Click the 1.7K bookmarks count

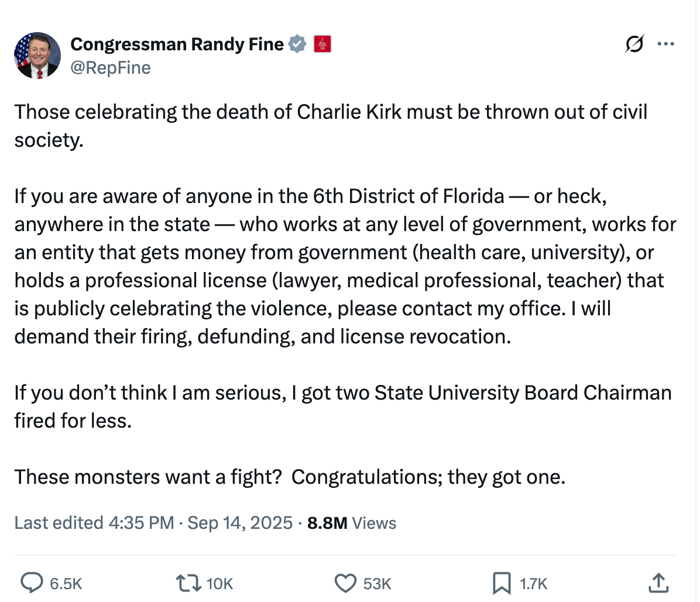pyautogui.click(x=534, y=584)
